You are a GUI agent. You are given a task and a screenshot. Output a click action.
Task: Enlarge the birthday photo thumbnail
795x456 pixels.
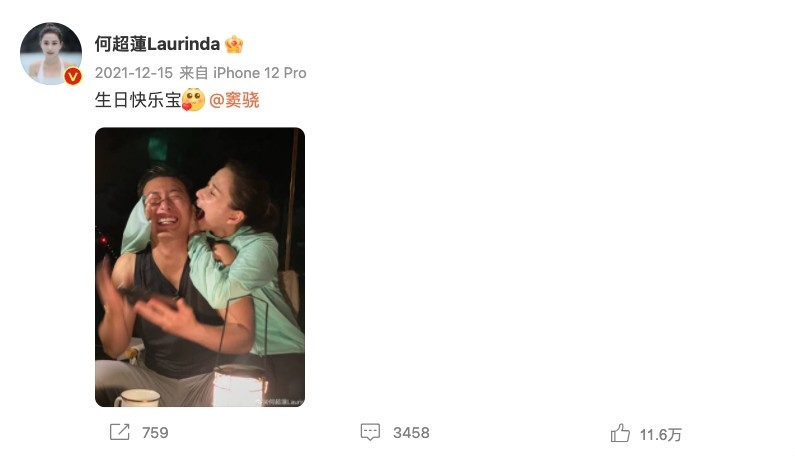tap(200, 267)
